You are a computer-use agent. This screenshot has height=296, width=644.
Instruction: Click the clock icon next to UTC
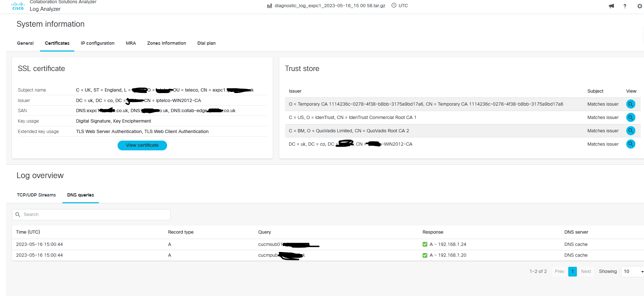tap(394, 5)
